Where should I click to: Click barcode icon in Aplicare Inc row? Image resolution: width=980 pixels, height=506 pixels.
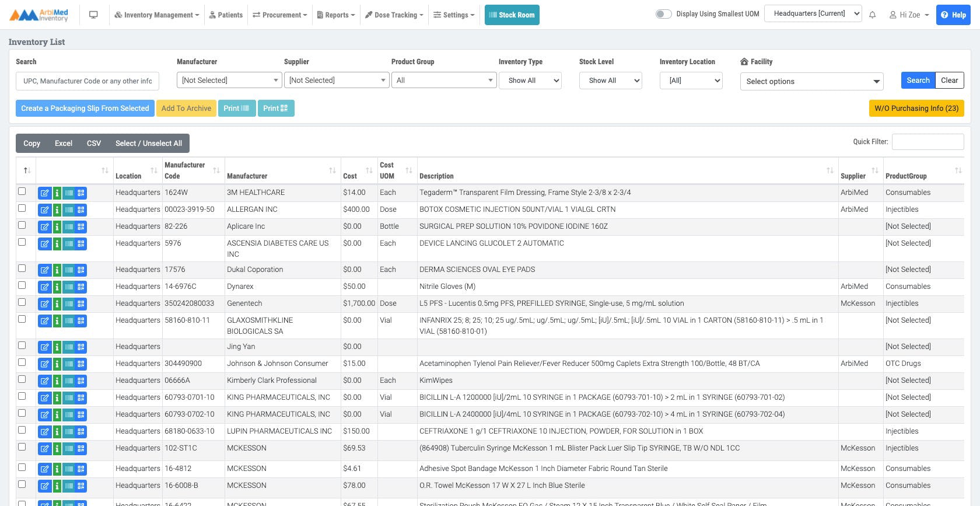(69, 227)
